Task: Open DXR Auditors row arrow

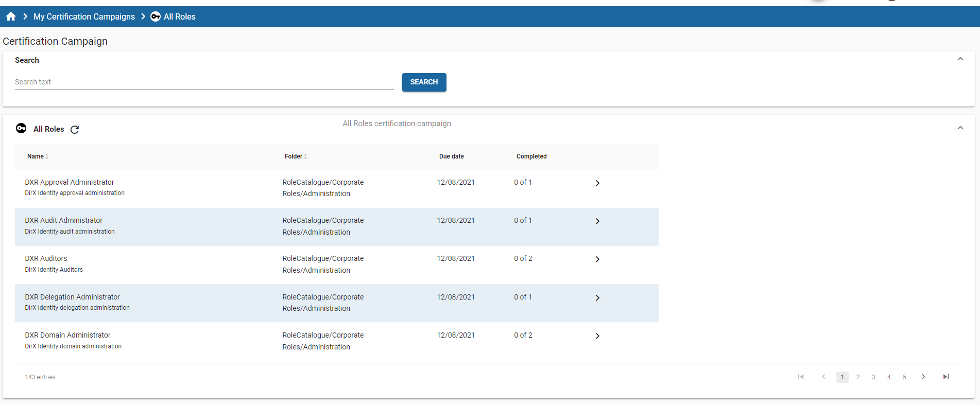Action: pyautogui.click(x=597, y=259)
